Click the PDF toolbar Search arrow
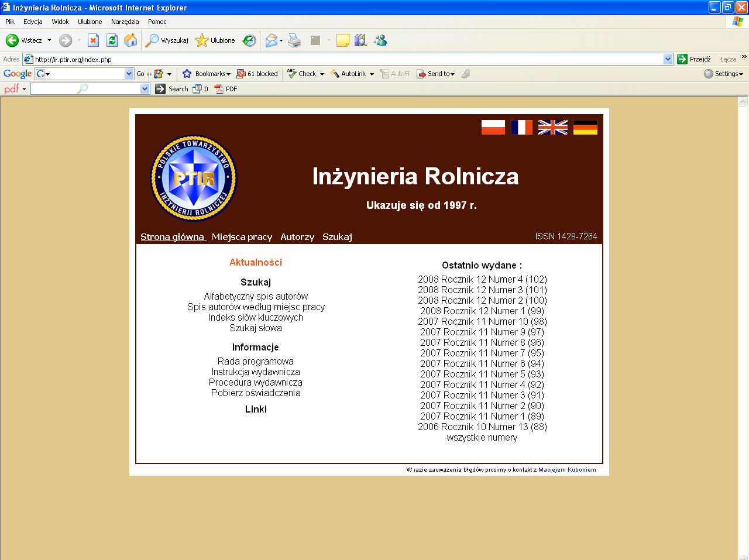The width and height of the screenshot is (749, 560). pyautogui.click(x=160, y=89)
